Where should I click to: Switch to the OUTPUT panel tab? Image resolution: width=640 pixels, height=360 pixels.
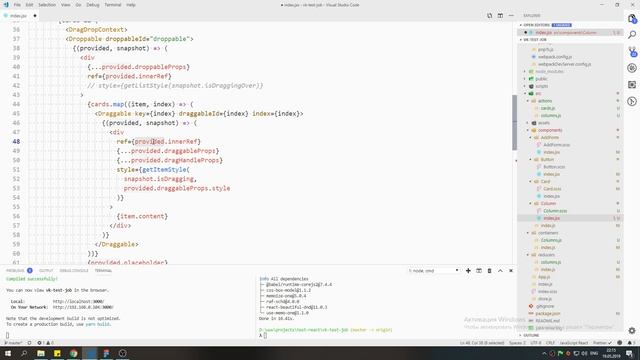(x=46, y=271)
